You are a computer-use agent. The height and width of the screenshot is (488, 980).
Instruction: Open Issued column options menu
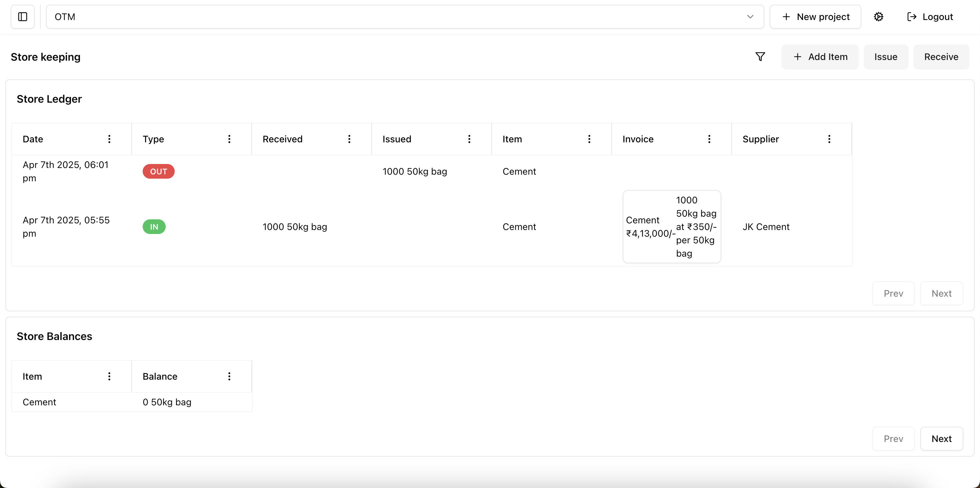coord(469,139)
